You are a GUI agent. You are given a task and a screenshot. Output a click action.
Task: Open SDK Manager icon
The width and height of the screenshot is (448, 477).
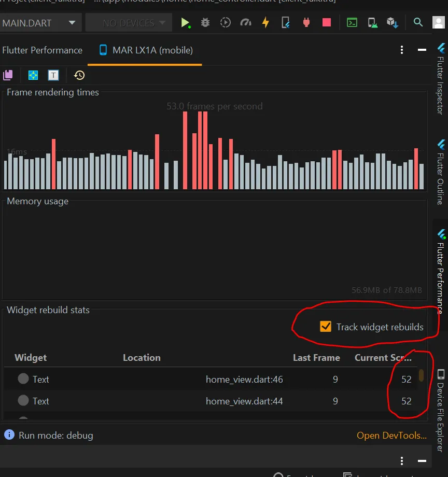click(x=393, y=23)
